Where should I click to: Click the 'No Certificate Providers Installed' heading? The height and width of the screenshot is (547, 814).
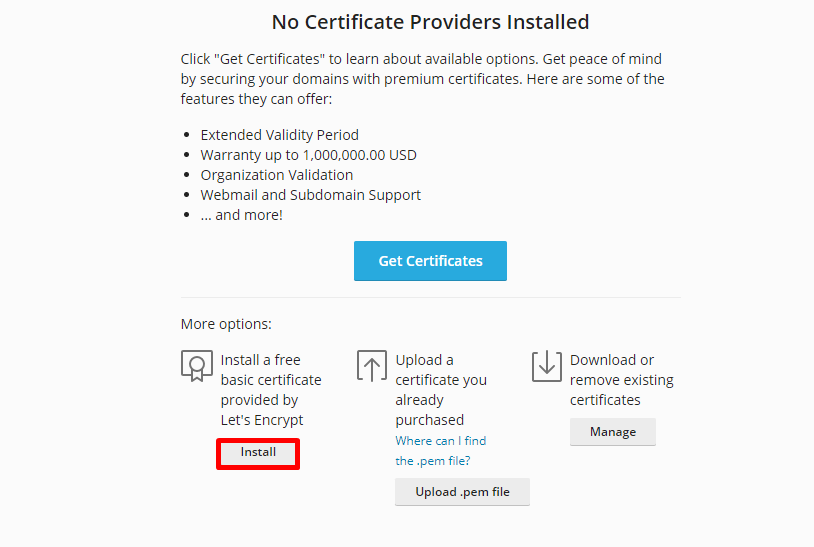[430, 21]
